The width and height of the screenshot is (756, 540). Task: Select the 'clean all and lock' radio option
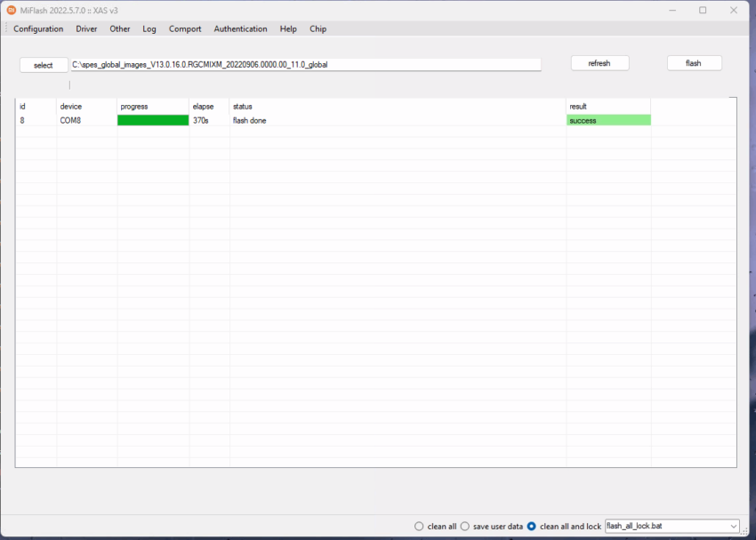[x=532, y=526]
